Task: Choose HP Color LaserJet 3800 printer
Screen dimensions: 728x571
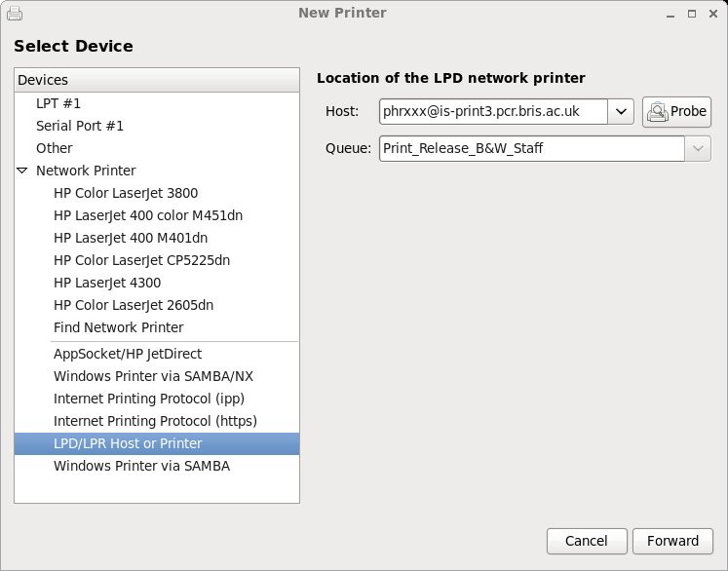Action: coord(126,193)
